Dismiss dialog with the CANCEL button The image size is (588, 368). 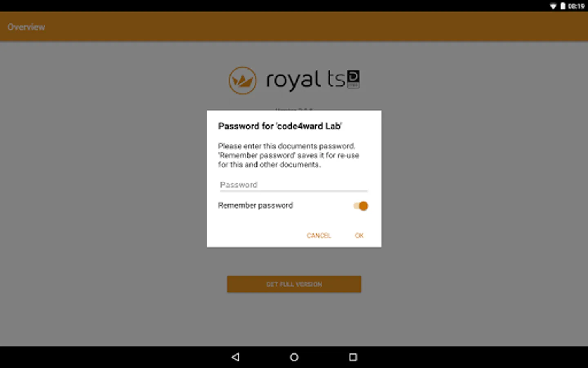click(x=318, y=236)
